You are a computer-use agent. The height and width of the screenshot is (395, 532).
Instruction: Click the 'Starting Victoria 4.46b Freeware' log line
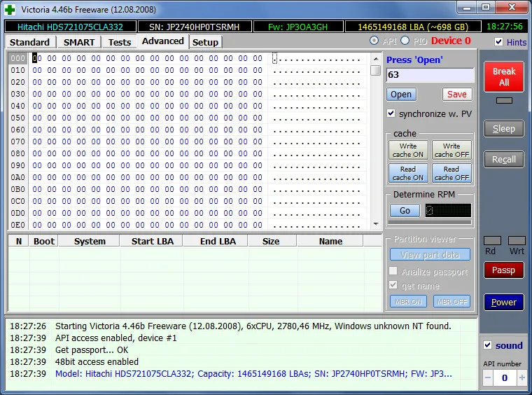[x=253, y=326]
